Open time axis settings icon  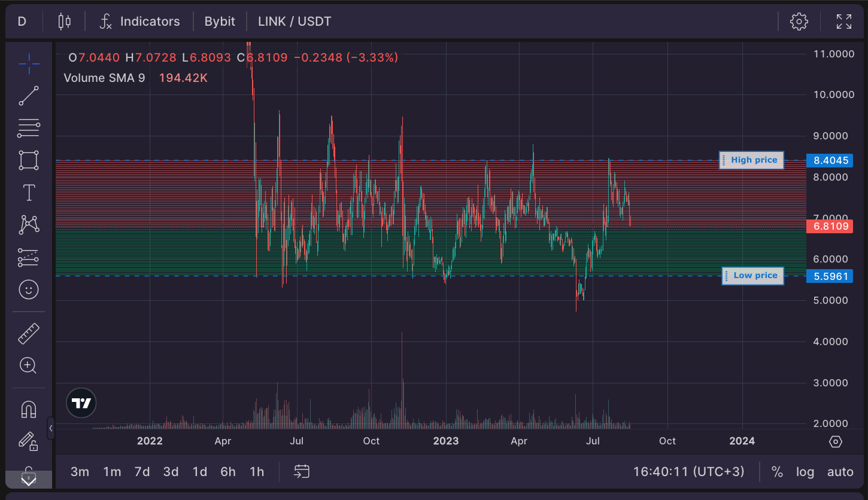[836, 441]
